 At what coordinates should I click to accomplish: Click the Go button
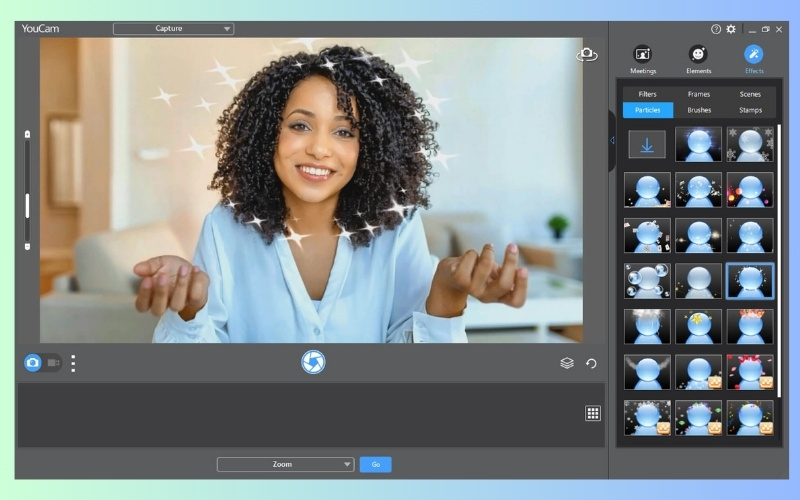(376, 464)
